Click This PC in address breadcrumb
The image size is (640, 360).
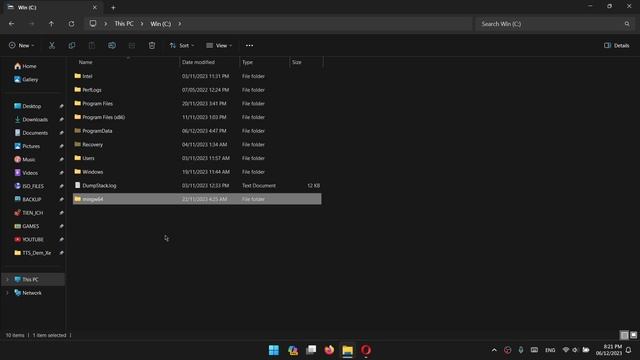(124, 24)
